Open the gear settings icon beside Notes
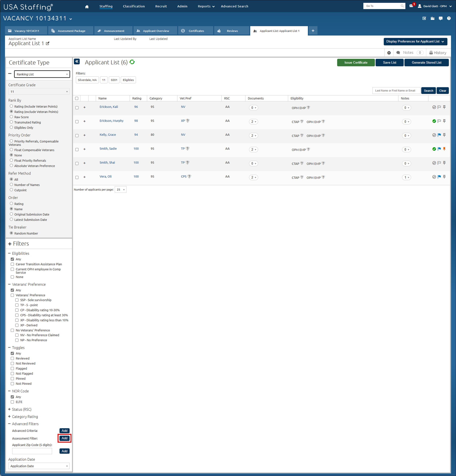Image resolution: width=456 pixels, height=476 pixels. (x=389, y=53)
